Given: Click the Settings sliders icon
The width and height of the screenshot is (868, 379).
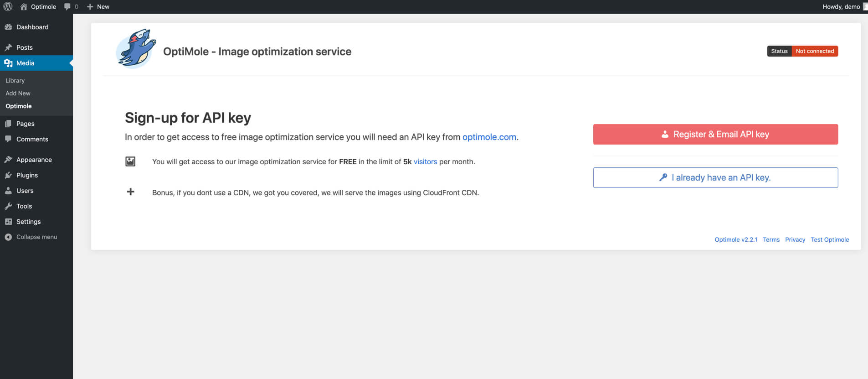Looking at the screenshot, I should point(8,222).
